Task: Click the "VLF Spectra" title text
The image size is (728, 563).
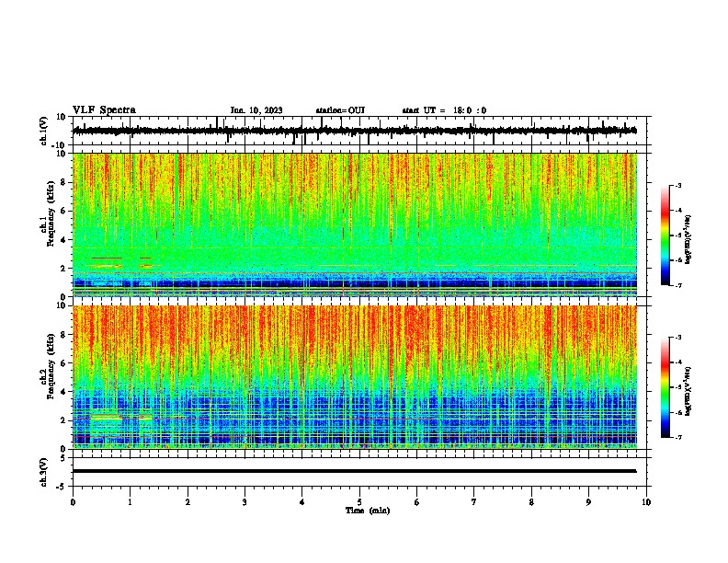Action: (104, 110)
